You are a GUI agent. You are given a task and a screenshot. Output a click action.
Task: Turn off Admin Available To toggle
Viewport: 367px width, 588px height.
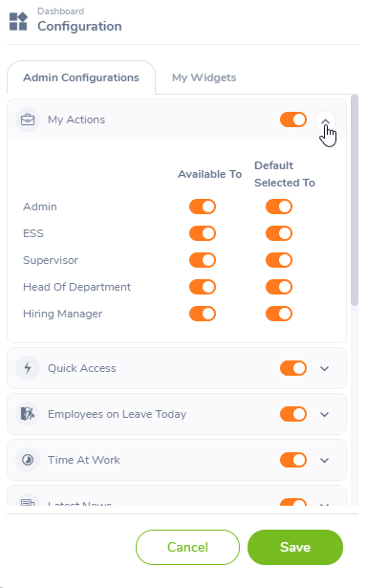tap(203, 207)
